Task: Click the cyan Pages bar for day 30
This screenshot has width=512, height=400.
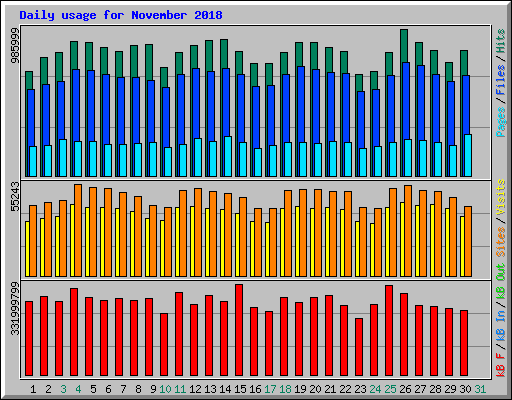Action: pyautogui.click(x=468, y=155)
